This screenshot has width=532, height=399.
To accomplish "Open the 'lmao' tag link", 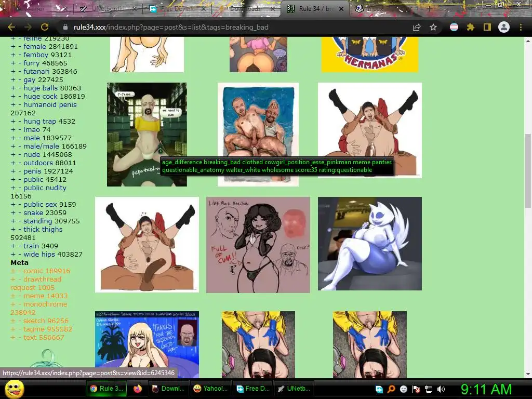I will [x=32, y=129].
